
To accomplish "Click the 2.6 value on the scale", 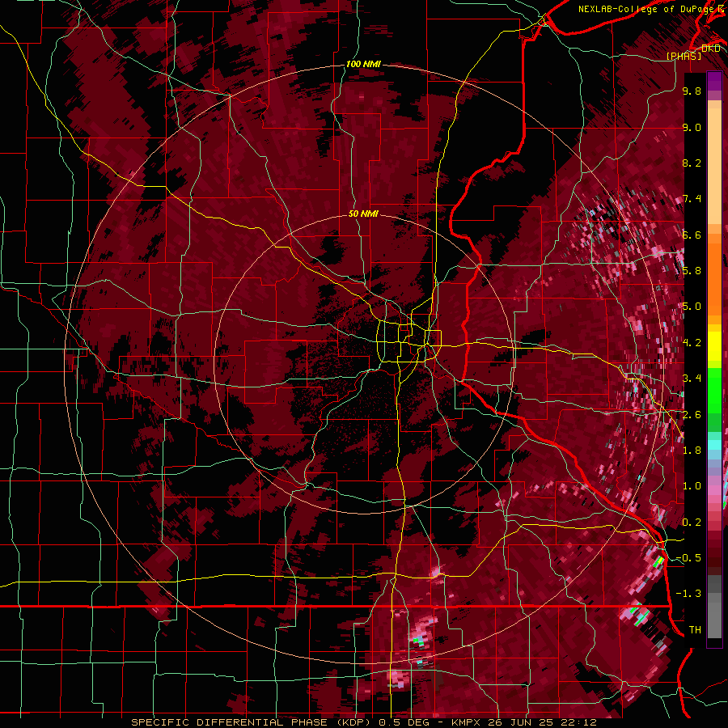I will pos(692,414).
